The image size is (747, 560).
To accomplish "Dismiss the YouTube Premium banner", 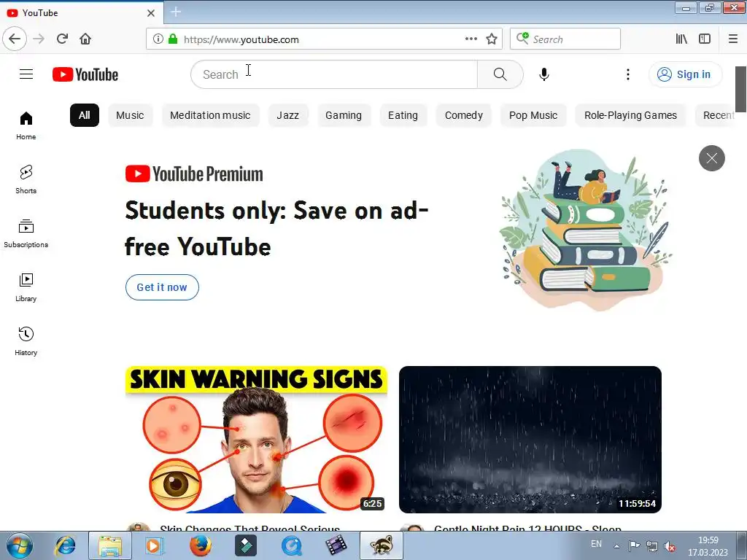I will (711, 158).
